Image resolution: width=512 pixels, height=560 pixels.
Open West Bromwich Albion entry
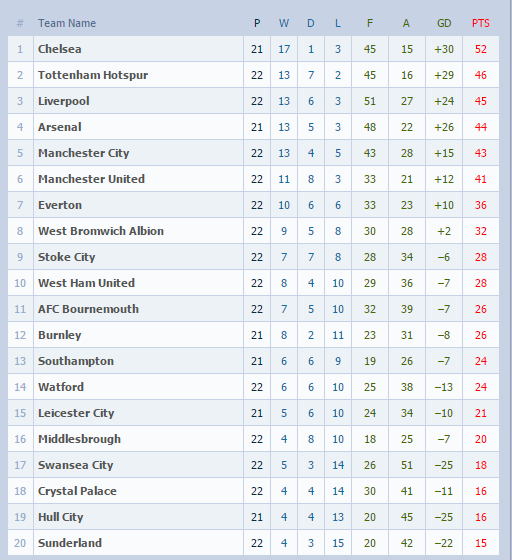pyautogui.click(x=101, y=231)
